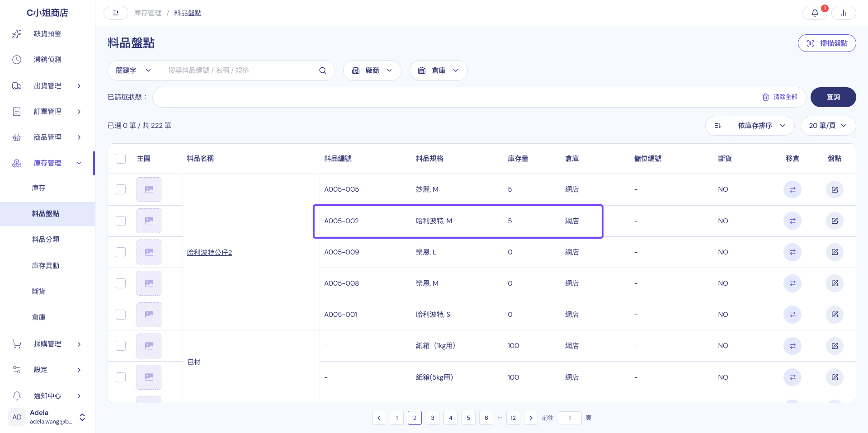
Task: Go to previous page with left arrow
Action: point(379,418)
